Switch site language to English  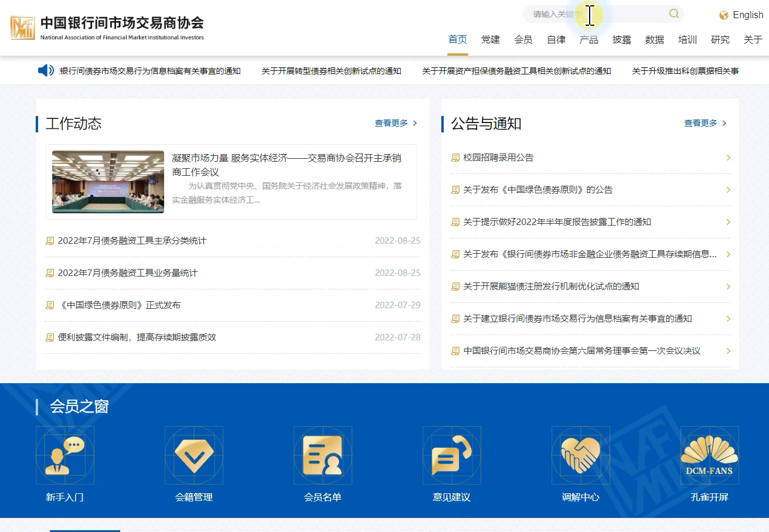(x=748, y=15)
